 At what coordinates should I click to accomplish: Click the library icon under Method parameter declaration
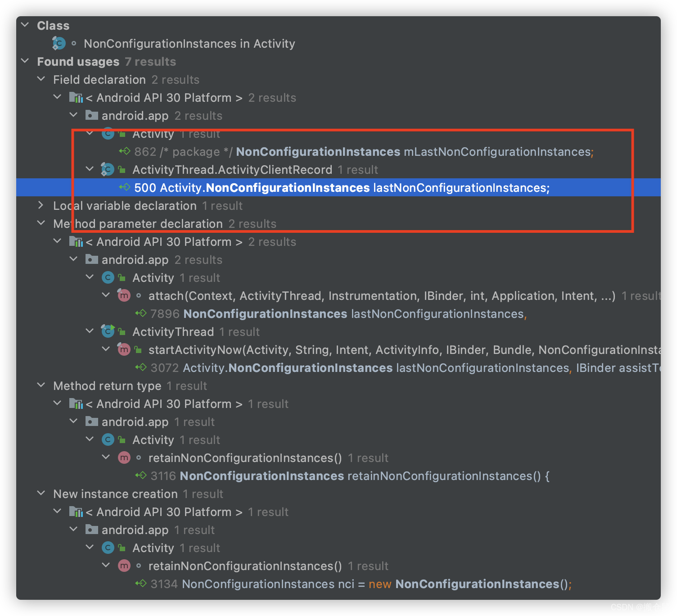pyautogui.click(x=76, y=241)
